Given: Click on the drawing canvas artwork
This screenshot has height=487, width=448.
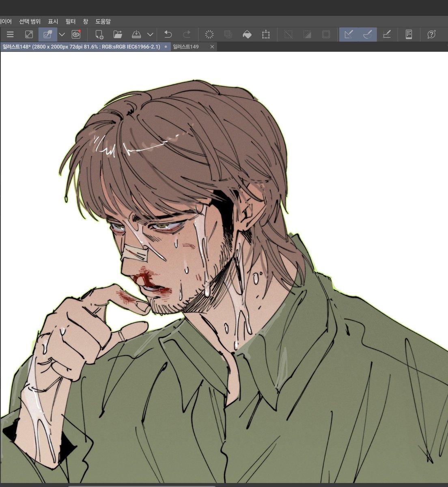Looking at the screenshot, I should tap(224, 268).
